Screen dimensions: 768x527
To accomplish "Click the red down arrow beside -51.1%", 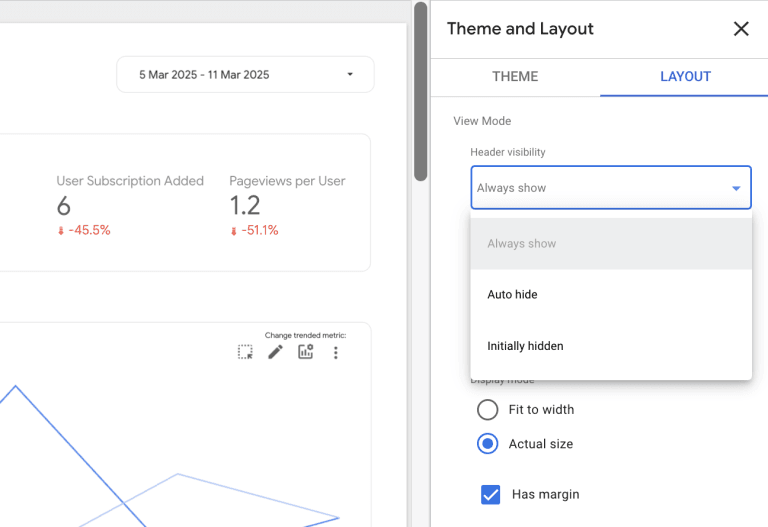I will click(234, 231).
